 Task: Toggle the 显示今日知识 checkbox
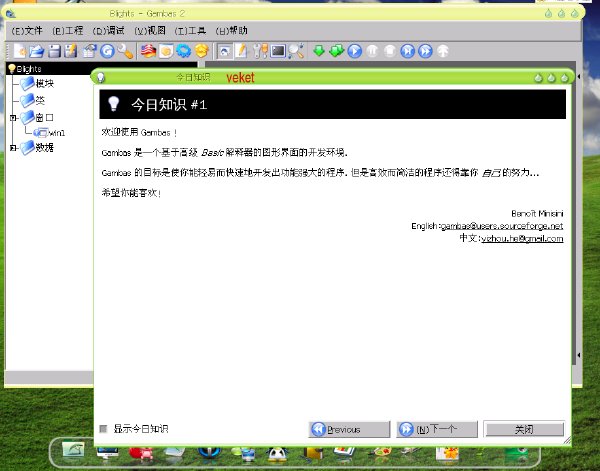tap(103, 429)
